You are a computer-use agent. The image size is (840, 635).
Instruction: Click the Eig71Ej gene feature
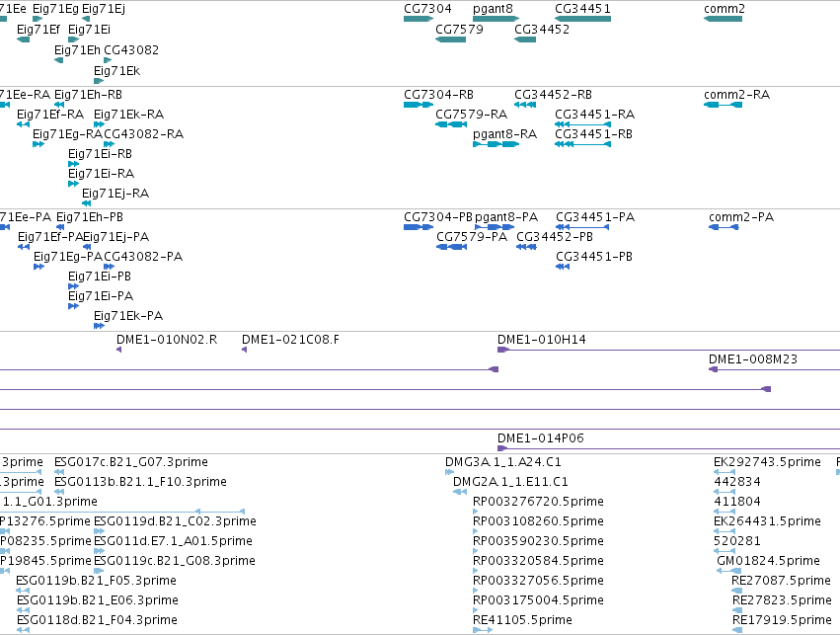click(x=86, y=19)
